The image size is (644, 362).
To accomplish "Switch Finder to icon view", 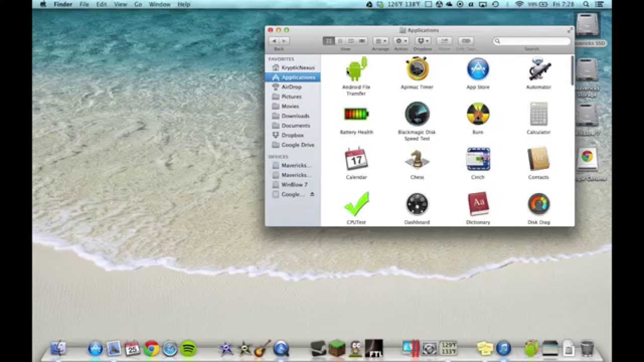I will [329, 41].
